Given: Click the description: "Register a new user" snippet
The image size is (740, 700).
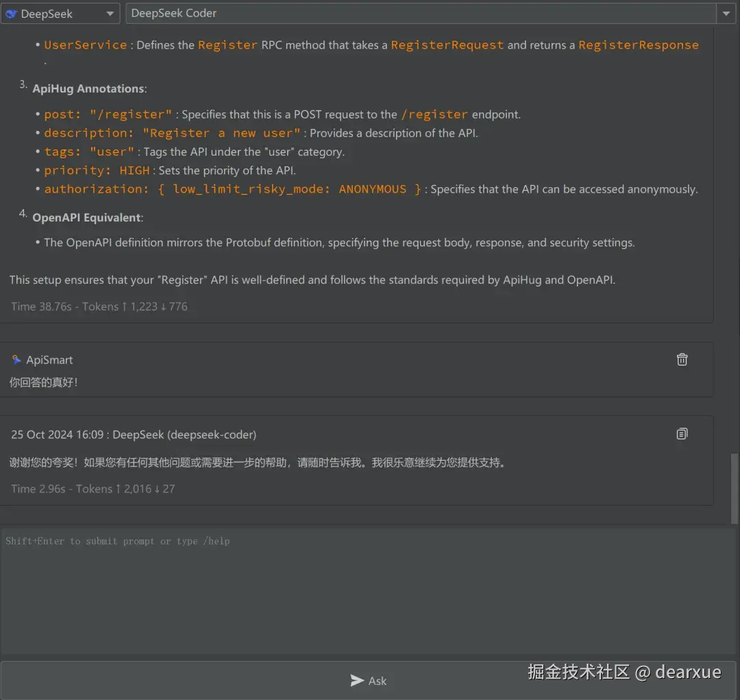Looking at the screenshot, I should pyautogui.click(x=172, y=133).
